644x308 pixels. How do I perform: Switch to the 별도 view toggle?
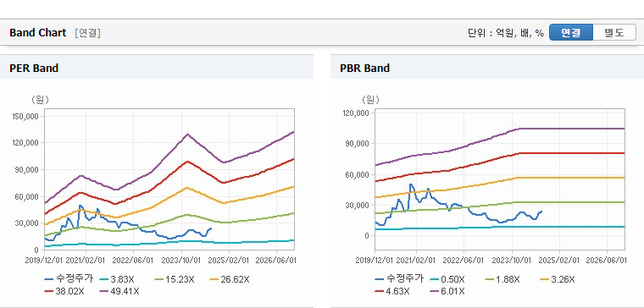(614, 33)
